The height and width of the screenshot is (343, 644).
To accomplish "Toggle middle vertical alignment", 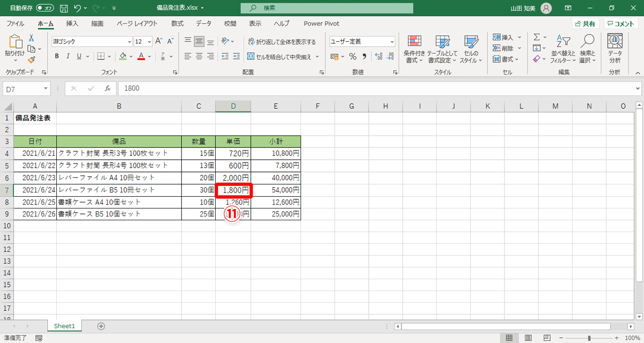I will coord(199,41).
